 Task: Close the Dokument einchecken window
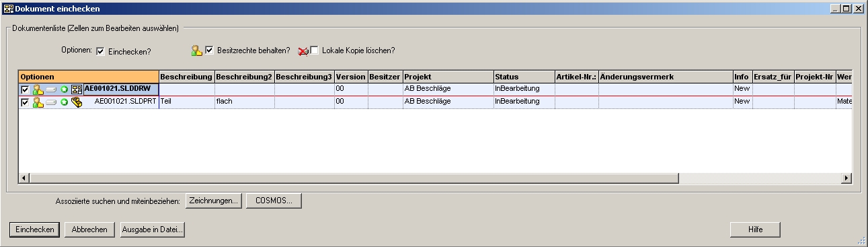coord(859,9)
